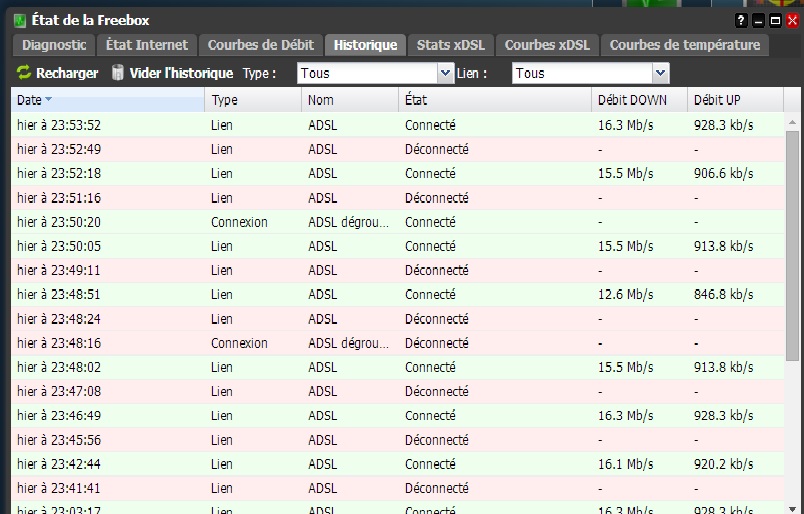Maximize the État de la Freebox window
The width and height of the screenshot is (804, 514).
[x=775, y=21]
